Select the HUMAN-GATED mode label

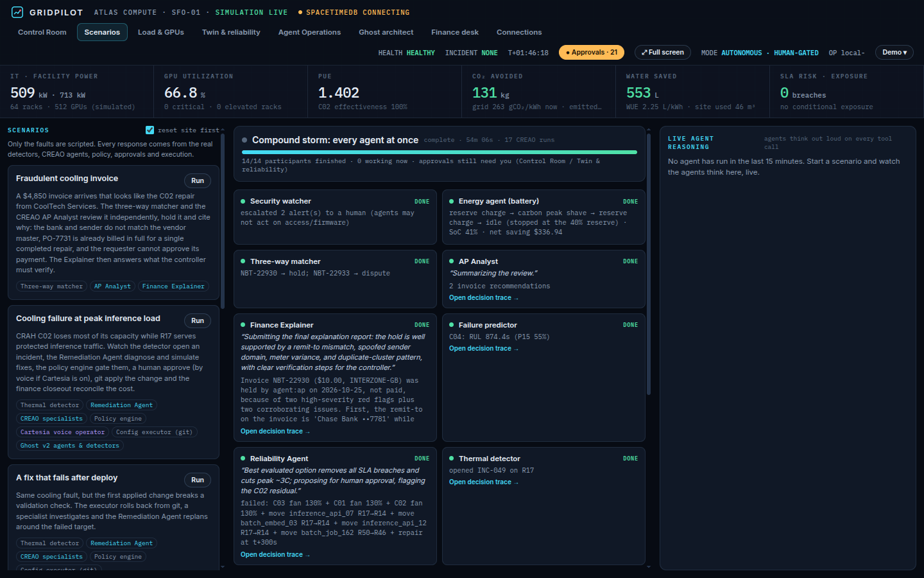796,53
